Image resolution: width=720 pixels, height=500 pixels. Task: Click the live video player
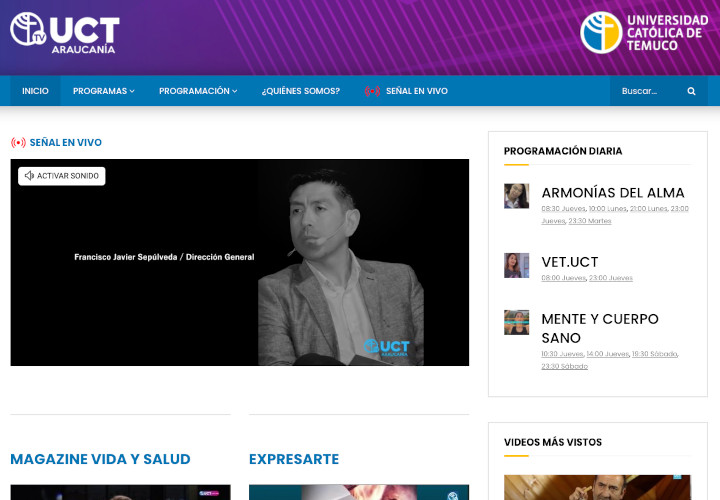pos(240,262)
